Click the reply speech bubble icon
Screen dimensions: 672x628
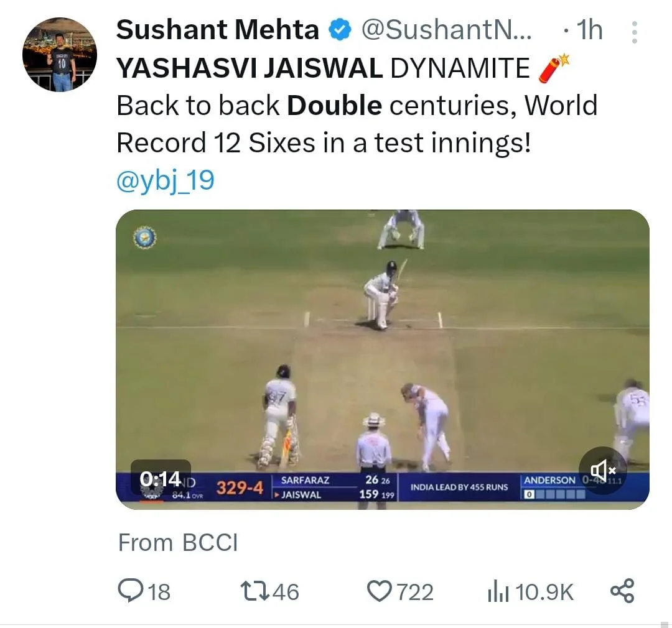coord(130,591)
